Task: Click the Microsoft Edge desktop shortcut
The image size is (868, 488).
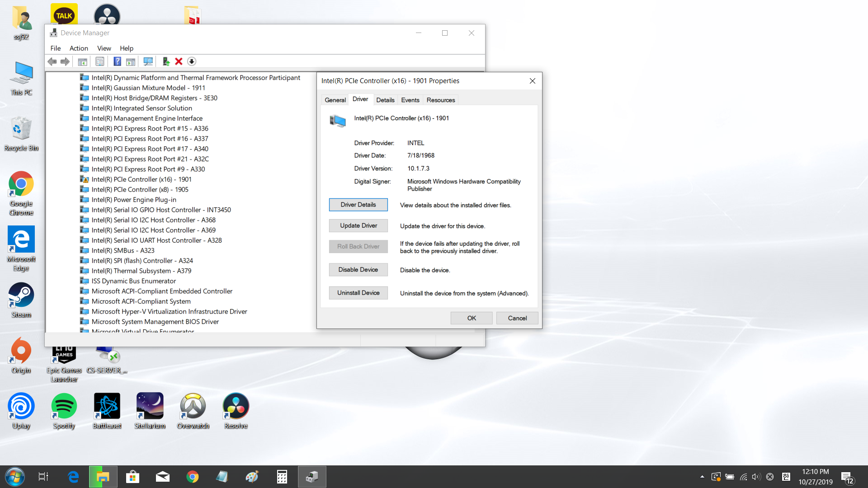Action: (21, 249)
